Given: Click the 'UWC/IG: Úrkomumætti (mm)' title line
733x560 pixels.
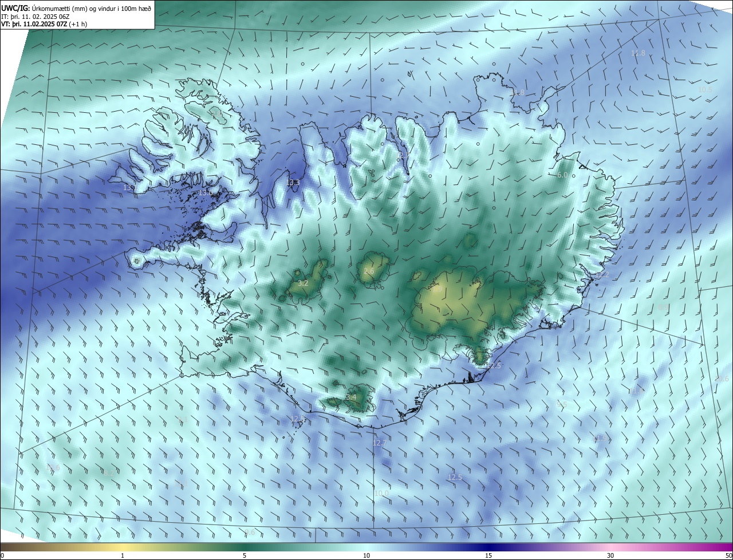Looking at the screenshot, I should [x=76, y=8].
